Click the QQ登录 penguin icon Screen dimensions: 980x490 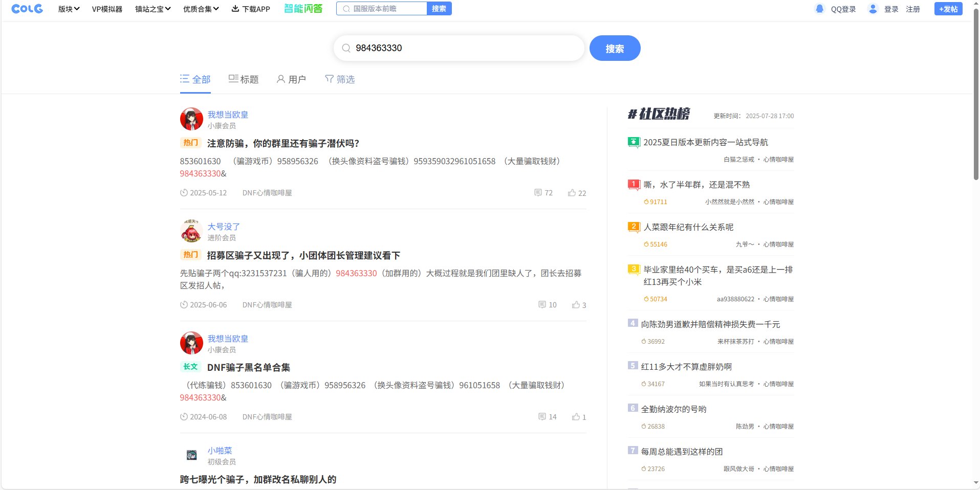pyautogui.click(x=820, y=9)
